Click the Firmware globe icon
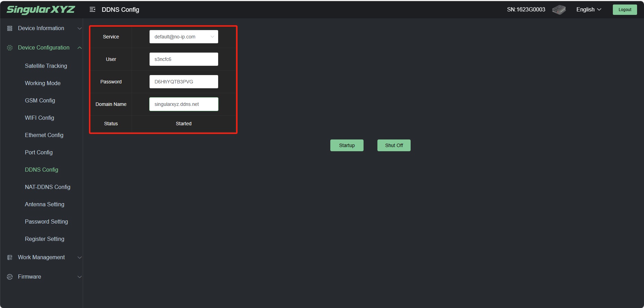Viewport: 644px width, 308px height. point(10,277)
